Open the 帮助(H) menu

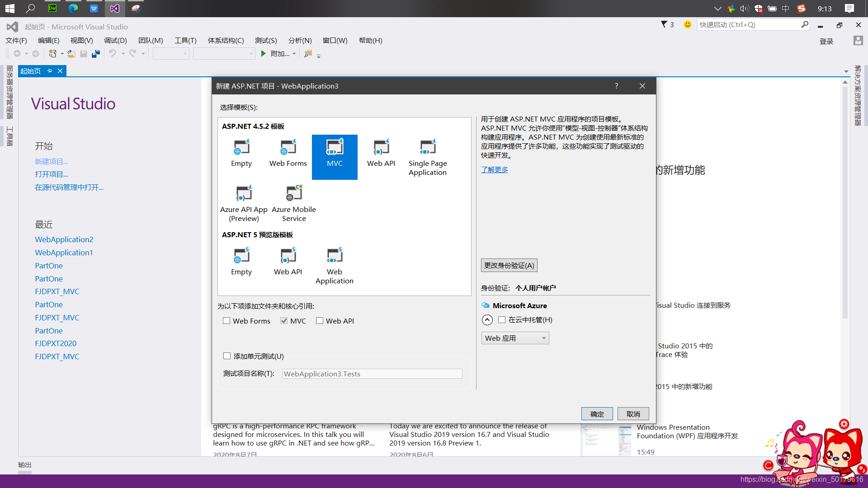click(371, 41)
